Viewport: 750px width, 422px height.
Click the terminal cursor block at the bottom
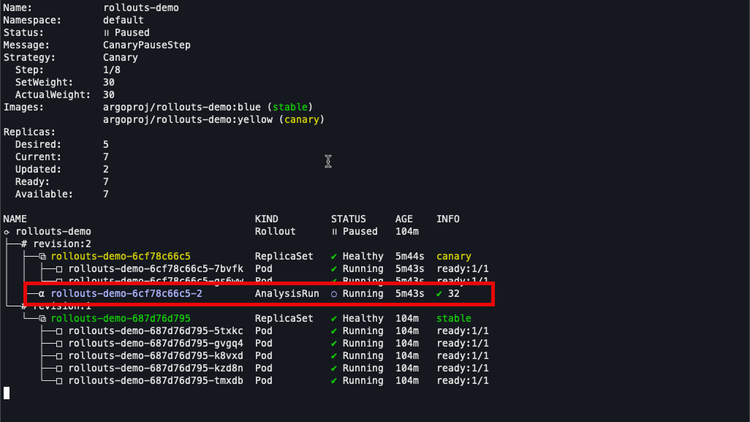pos(6,394)
